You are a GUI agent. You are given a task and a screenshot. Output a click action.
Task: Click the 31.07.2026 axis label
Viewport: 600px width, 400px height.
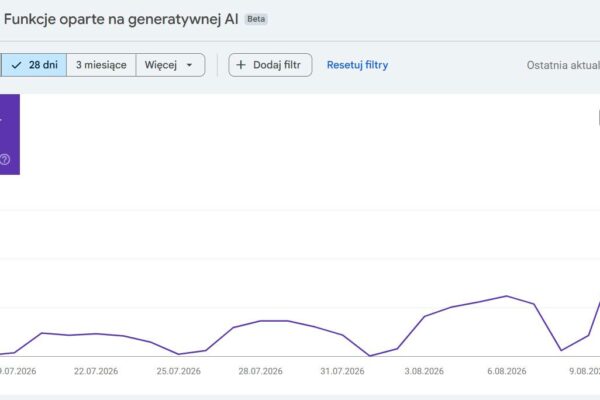click(x=342, y=371)
